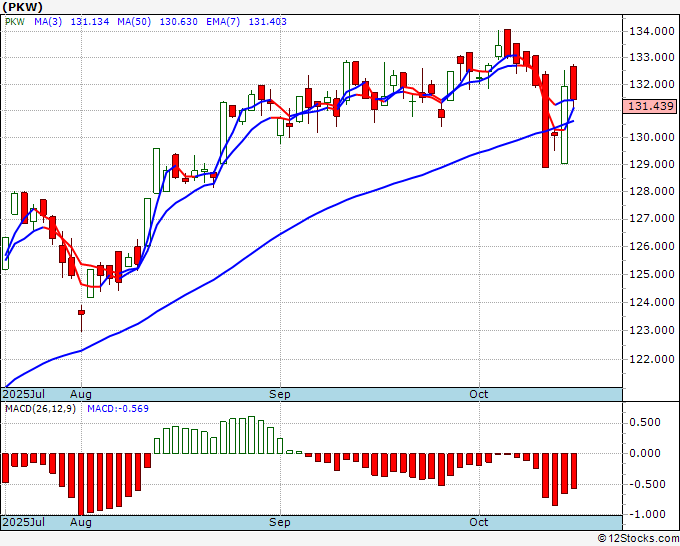The image size is (680, 546).
Task: Click the last red MACD histogram bar
Action: (x=574, y=471)
